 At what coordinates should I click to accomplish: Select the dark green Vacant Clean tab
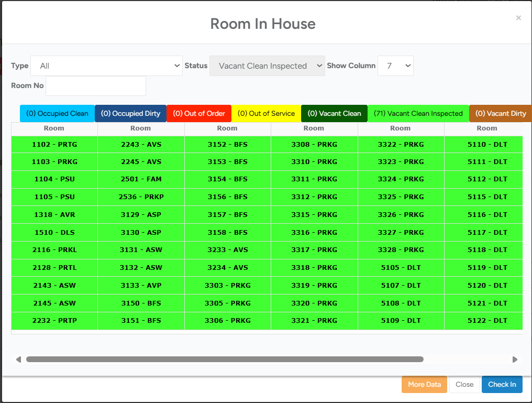click(334, 114)
